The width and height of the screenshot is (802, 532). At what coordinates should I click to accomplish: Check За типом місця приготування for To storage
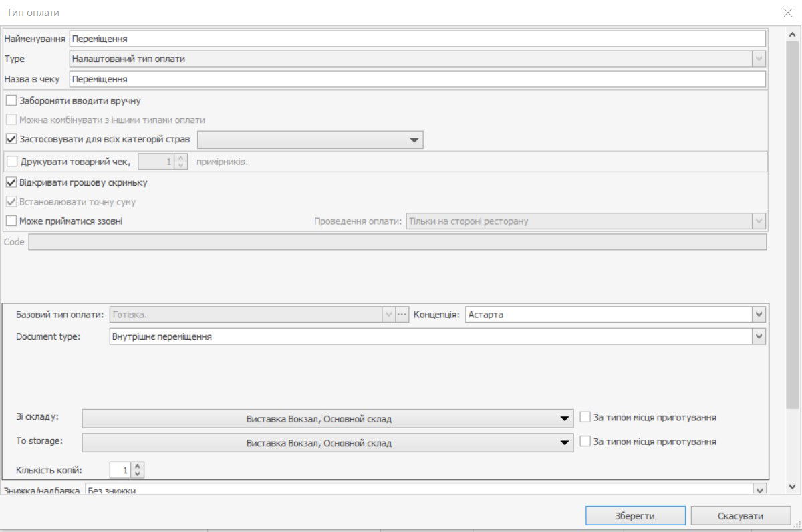[x=585, y=442]
